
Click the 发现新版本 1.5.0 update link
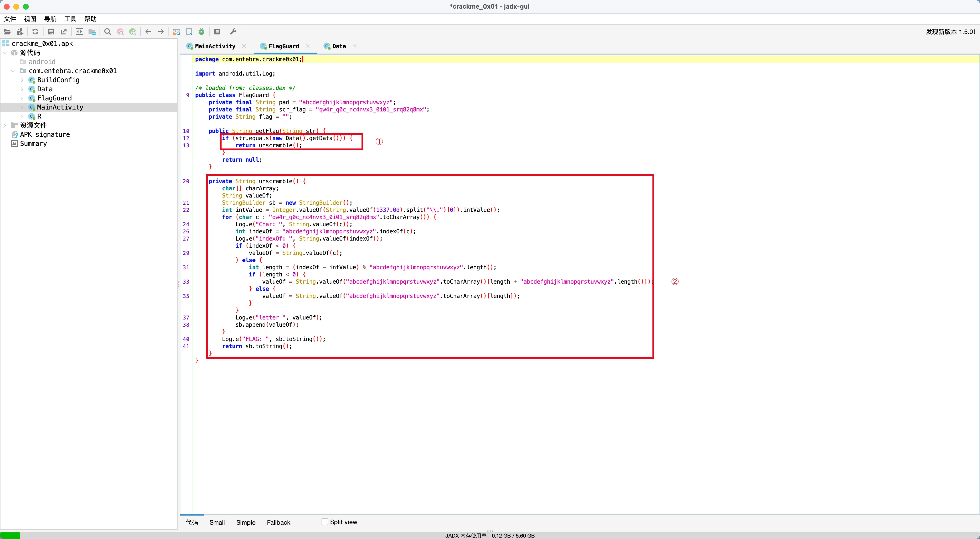(950, 32)
